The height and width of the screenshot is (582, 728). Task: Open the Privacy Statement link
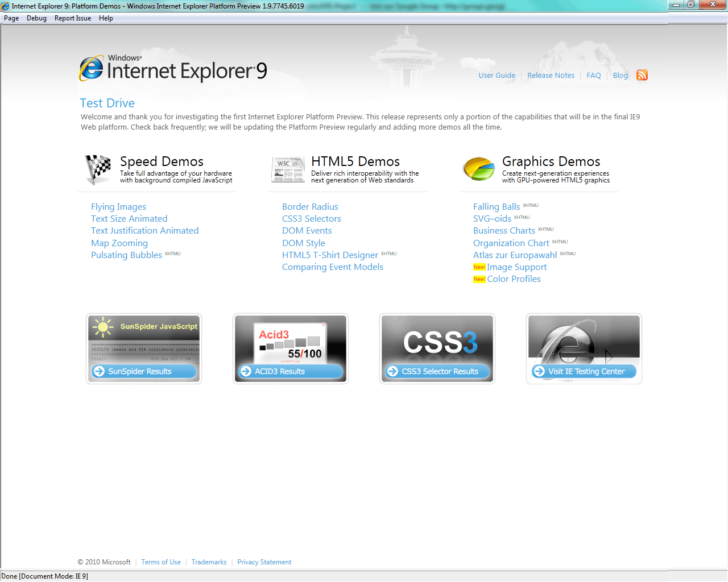click(264, 562)
